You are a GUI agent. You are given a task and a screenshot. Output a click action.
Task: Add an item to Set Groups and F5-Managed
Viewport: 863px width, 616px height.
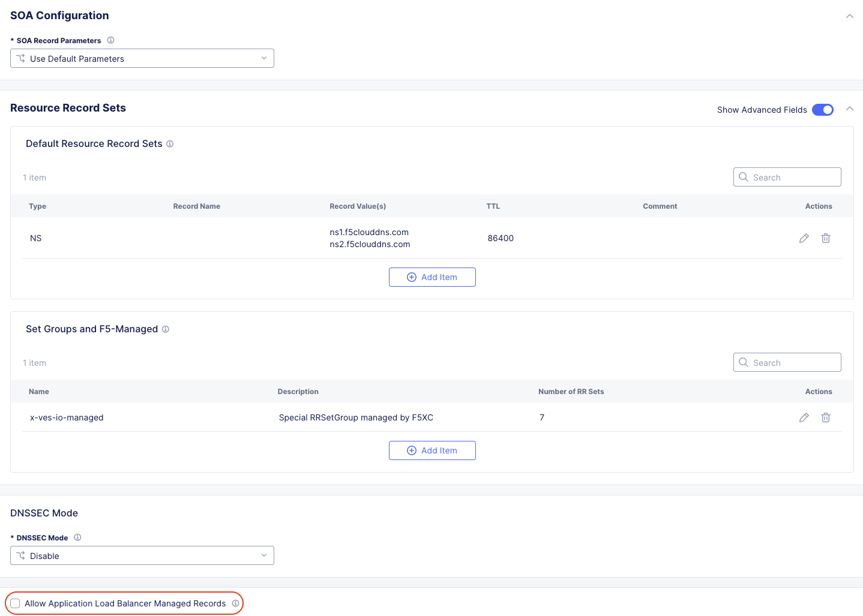point(432,450)
